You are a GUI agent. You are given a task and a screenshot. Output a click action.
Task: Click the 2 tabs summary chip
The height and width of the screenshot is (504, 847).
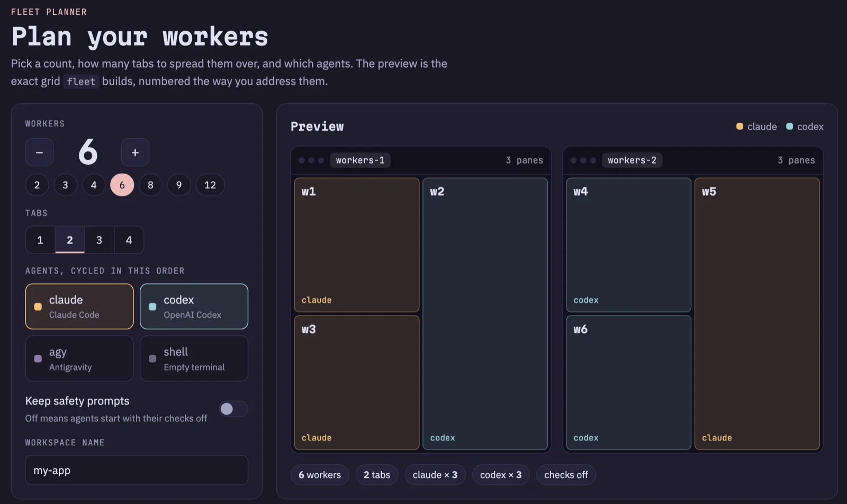(x=377, y=475)
